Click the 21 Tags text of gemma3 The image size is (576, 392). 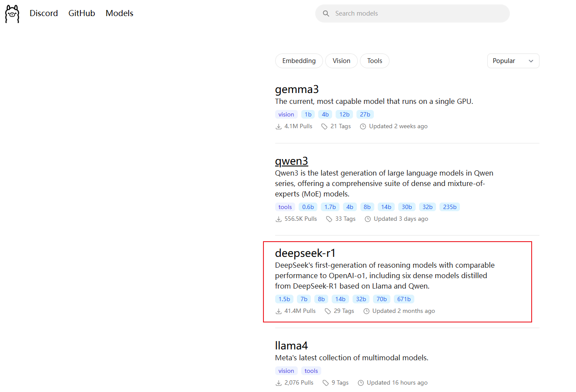(x=340, y=126)
